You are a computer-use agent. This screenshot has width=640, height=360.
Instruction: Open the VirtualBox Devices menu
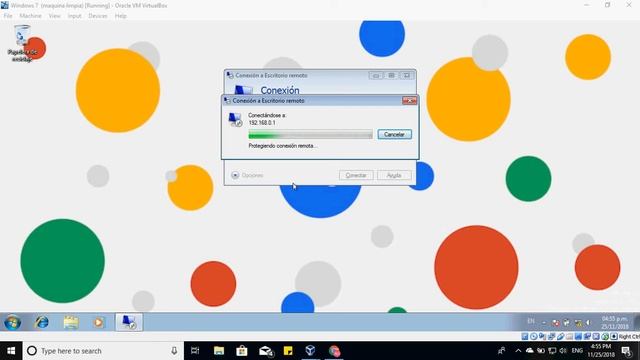coord(98,16)
